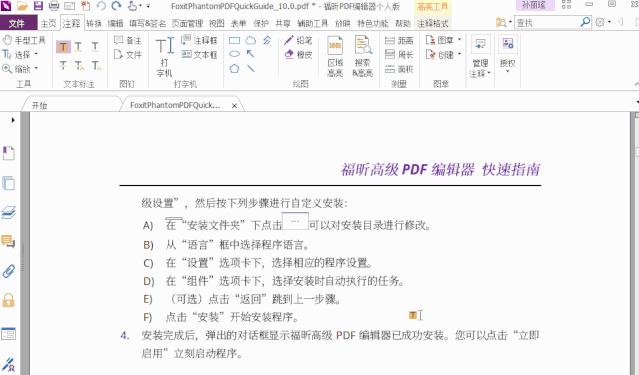
Task: Select the replace text markup tool
Action: 79,65
